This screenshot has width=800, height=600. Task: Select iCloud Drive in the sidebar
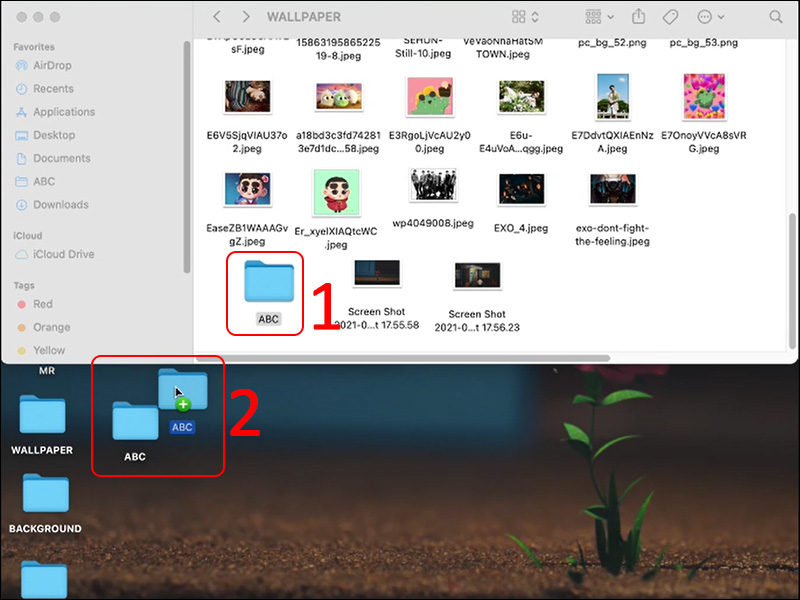(x=55, y=254)
